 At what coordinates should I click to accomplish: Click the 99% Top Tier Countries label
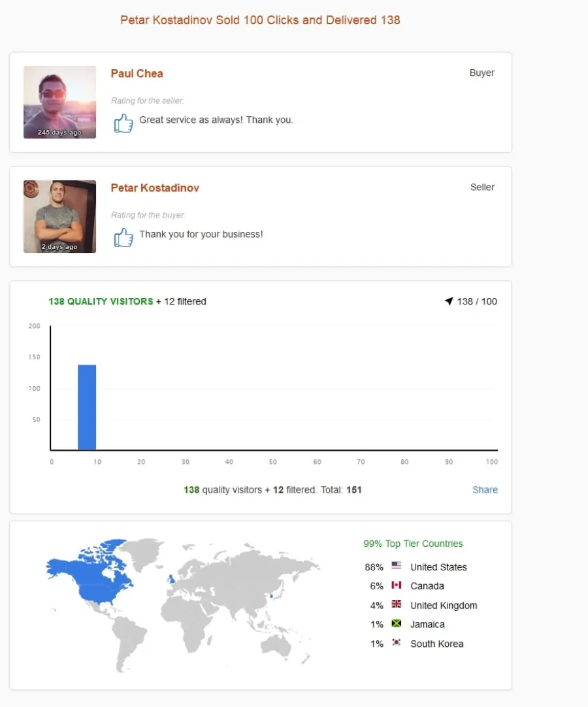[x=413, y=544]
